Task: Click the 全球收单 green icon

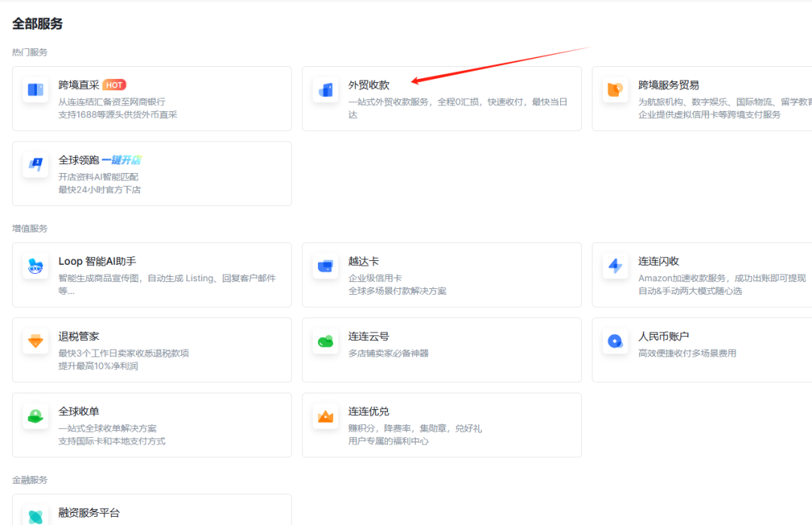Action: 35,417
